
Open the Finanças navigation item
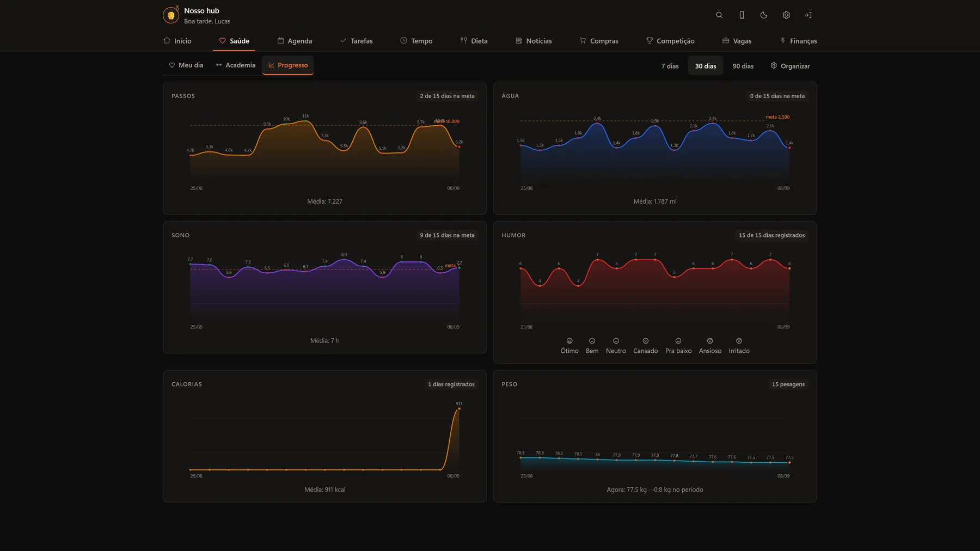tap(799, 41)
